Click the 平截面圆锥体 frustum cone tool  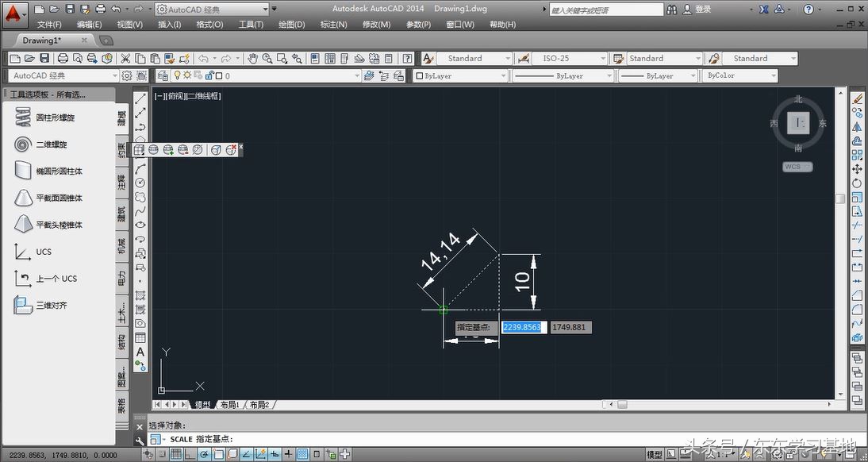pyautogui.click(x=59, y=198)
